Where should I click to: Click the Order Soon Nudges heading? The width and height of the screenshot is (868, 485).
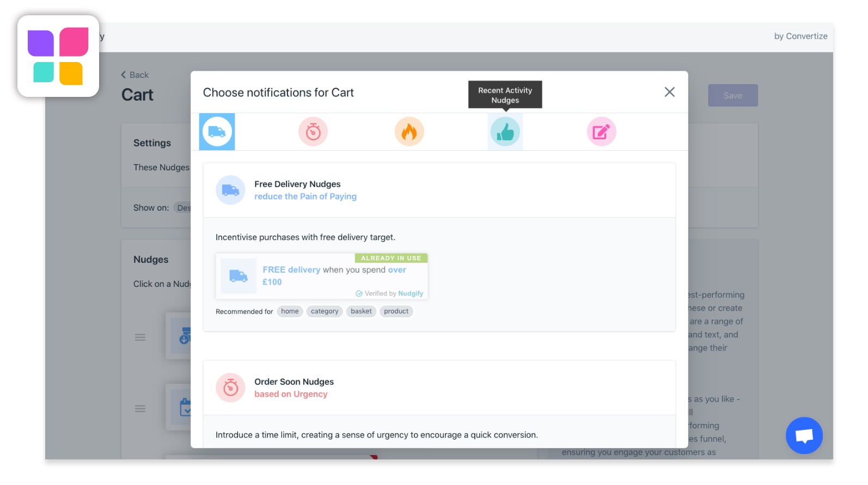[294, 382]
